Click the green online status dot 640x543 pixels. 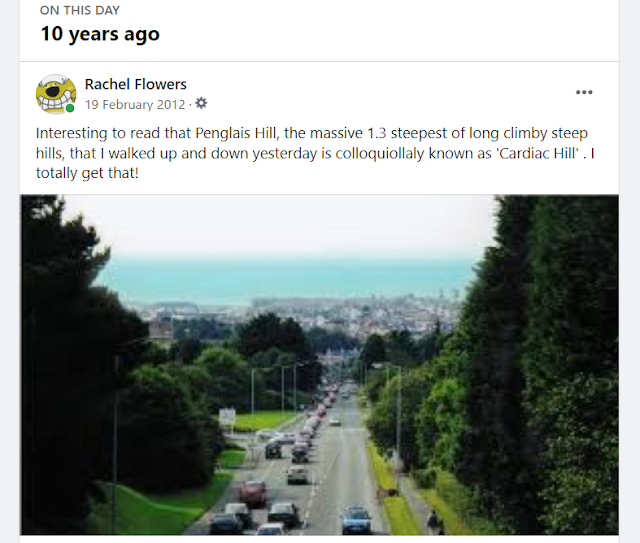pyautogui.click(x=70, y=108)
